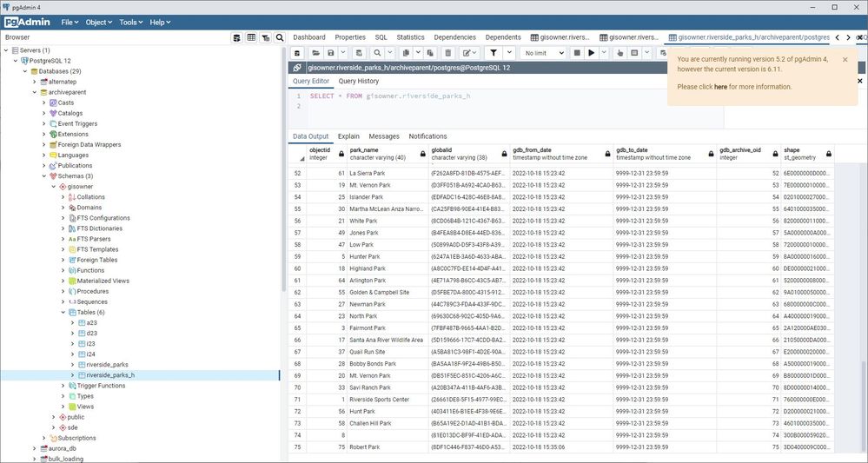Viewport: 868px width, 463px height.
Task: Collapse the Schemas (3) node
Action: pyautogui.click(x=44, y=176)
